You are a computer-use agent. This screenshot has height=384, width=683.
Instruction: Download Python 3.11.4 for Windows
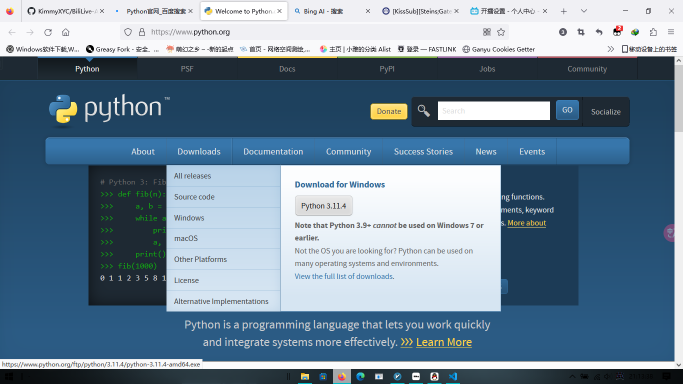pyautogui.click(x=324, y=206)
